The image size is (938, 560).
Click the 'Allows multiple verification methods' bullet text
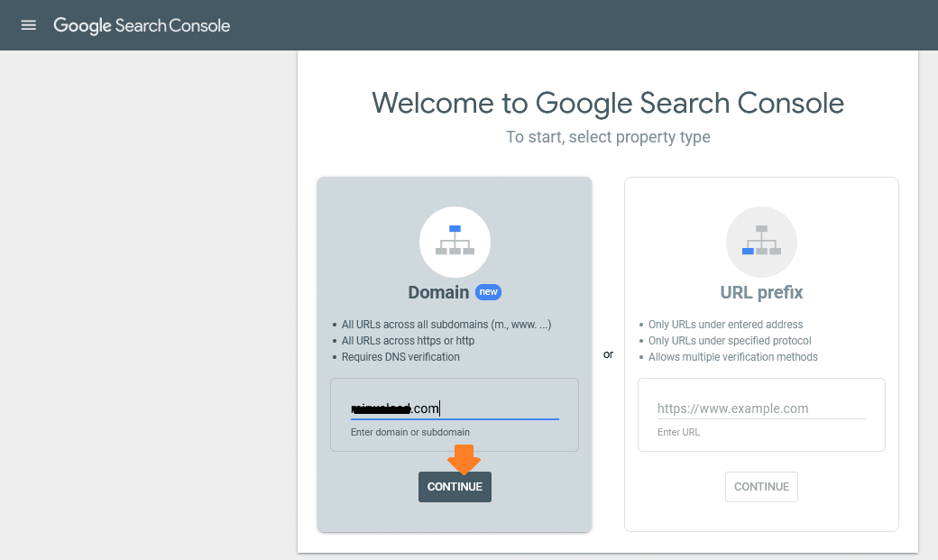pos(733,356)
